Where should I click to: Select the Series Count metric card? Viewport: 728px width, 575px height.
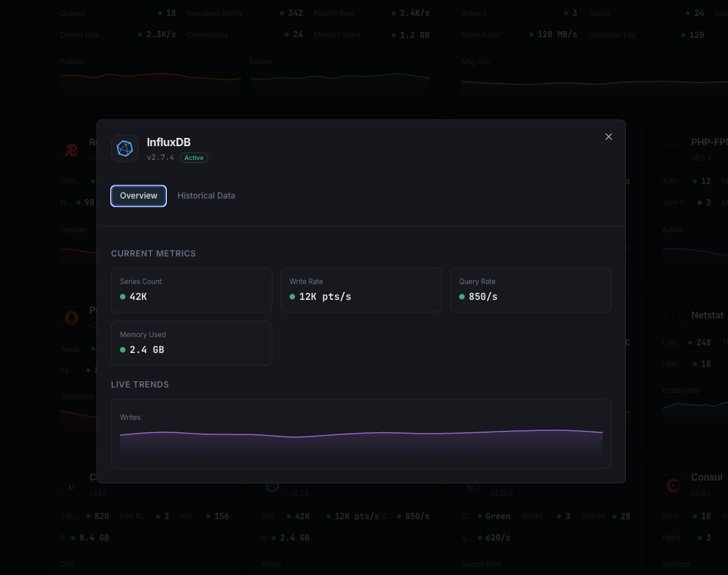coord(192,290)
